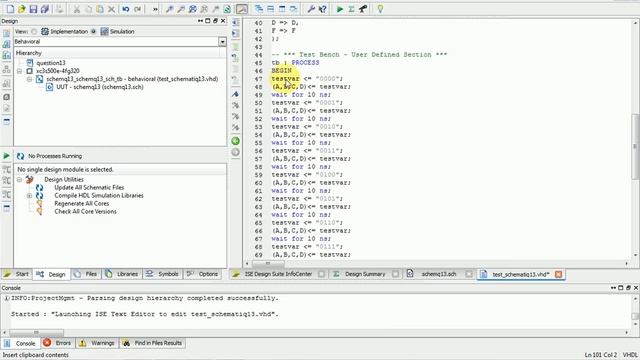Click Update All Schematic Files process

pyautogui.click(x=89, y=188)
